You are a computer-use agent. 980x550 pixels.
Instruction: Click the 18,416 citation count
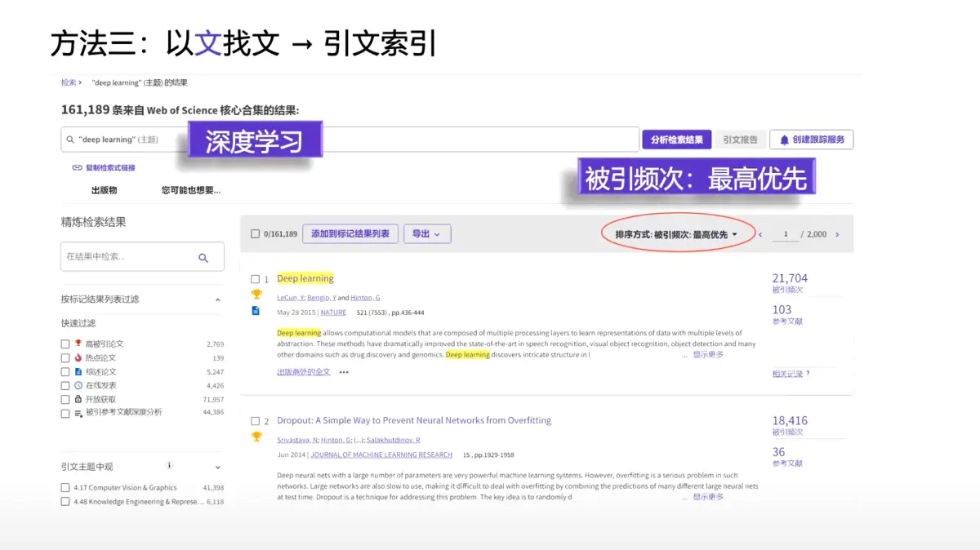pyautogui.click(x=790, y=421)
